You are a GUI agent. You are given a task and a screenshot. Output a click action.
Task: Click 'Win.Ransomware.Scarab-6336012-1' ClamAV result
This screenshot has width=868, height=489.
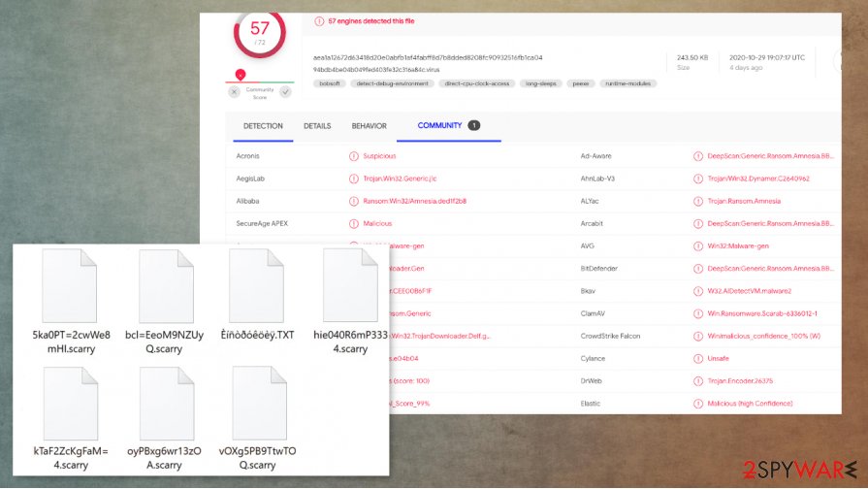click(x=762, y=313)
